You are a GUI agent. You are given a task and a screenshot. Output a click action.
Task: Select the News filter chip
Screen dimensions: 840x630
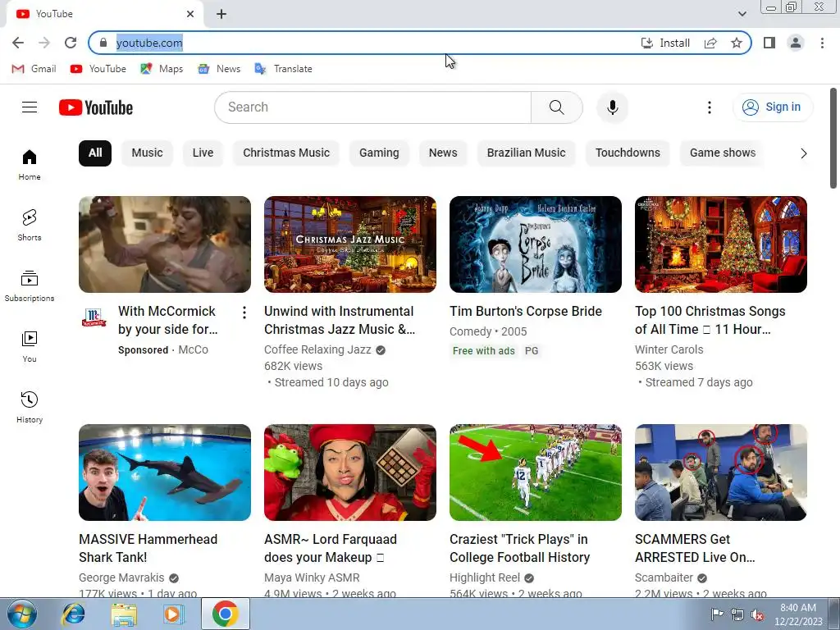click(443, 153)
